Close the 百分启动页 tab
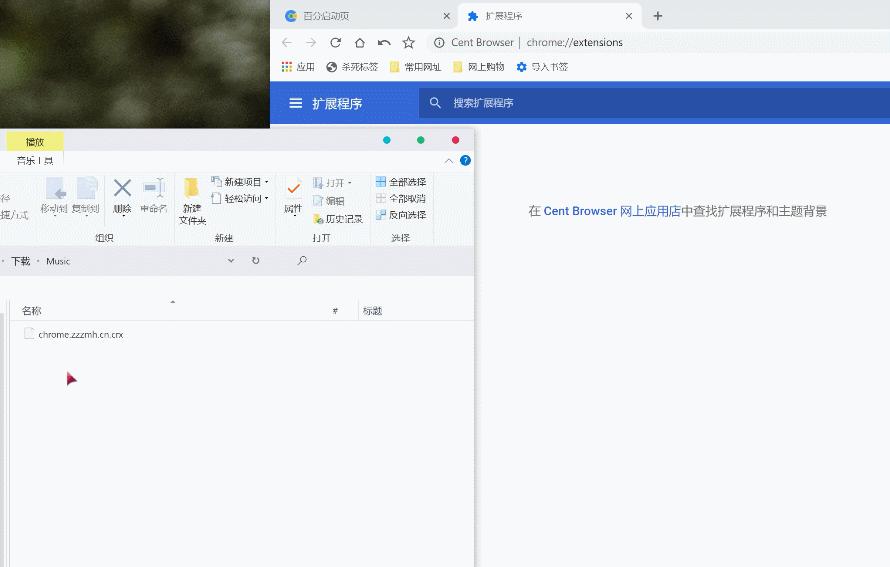 coord(447,16)
